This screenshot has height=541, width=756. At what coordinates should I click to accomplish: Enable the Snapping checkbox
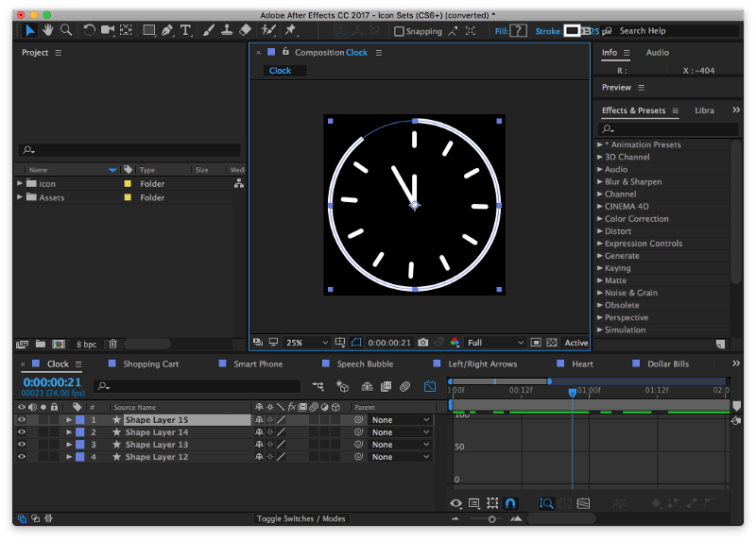tap(399, 31)
